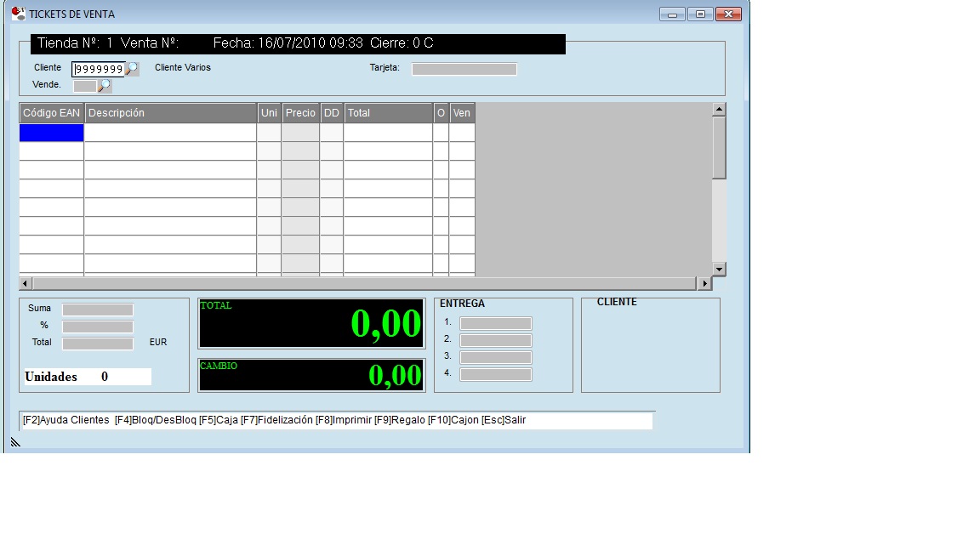
Task: Click the resize grip in the bottom-left corner
Action: [x=15, y=441]
